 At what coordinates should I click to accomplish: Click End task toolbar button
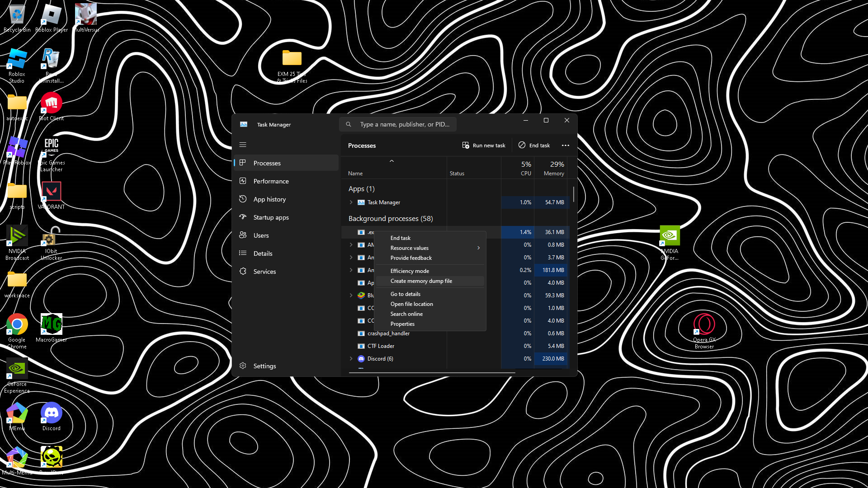534,145
